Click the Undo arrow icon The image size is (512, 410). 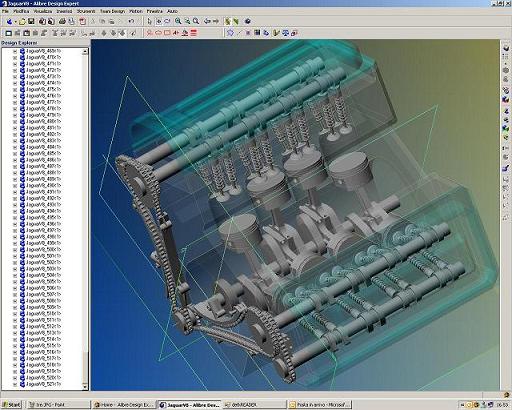(x=131, y=21)
